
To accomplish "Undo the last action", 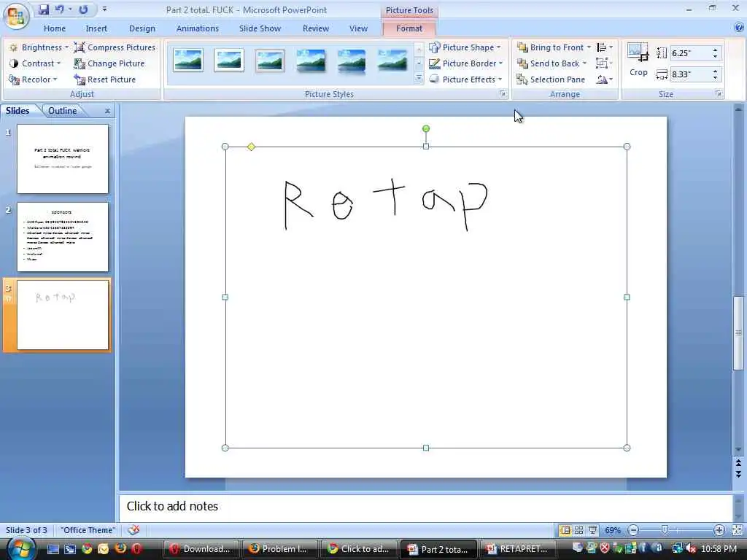I will 60,9.
